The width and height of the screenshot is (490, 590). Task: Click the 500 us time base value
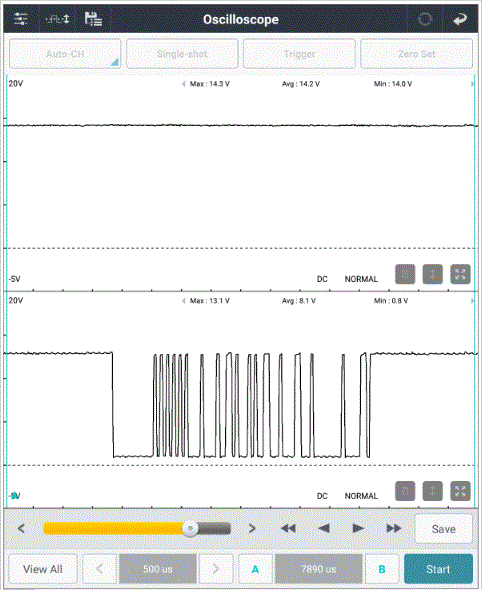click(158, 569)
